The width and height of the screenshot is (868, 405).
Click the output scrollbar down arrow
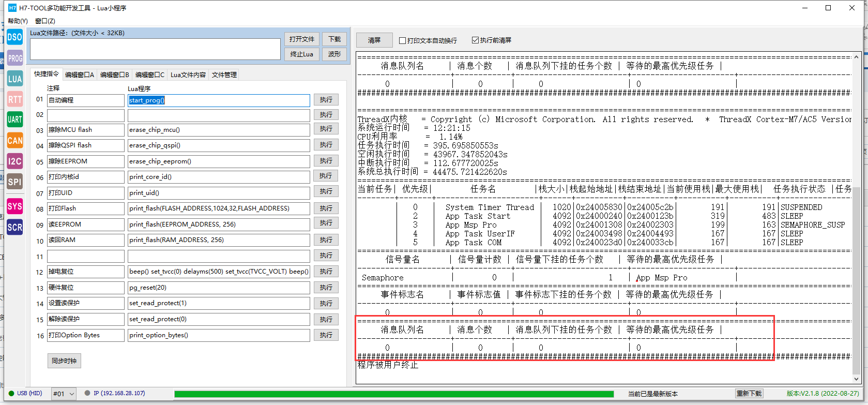point(856,379)
